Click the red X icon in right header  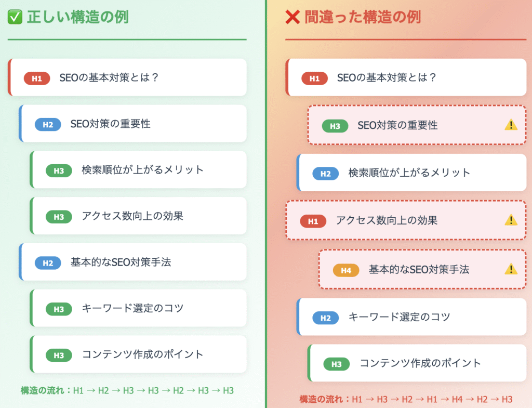pos(292,17)
